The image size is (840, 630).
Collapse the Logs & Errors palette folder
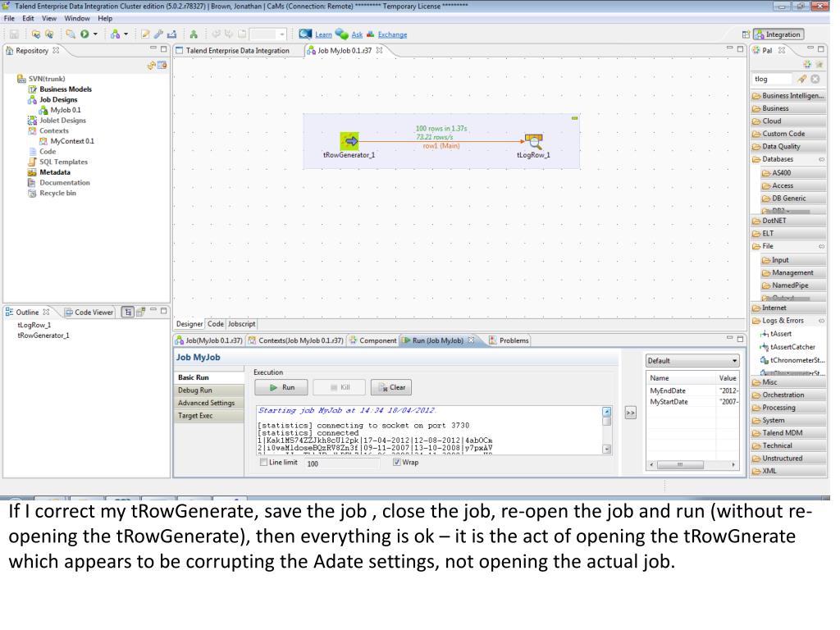click(x=787, y=321)
